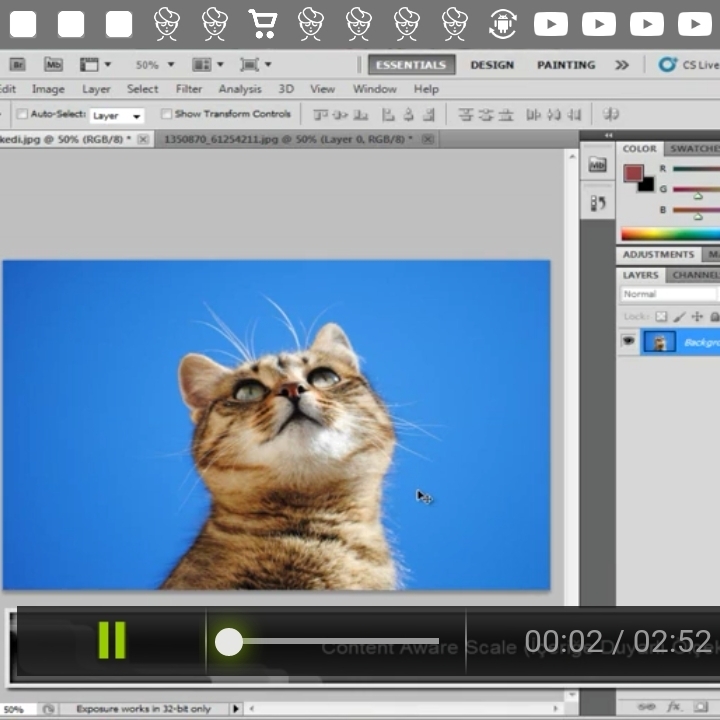Distribute right edges in the options bar
This screenshot has width=720, height=720.
574,114
